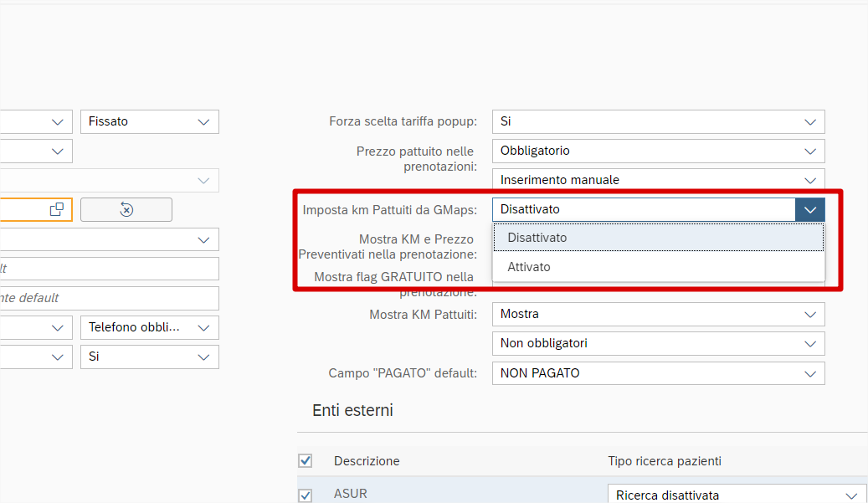The width and height of the screenshot is (868, 503).
Task: Toggle the ASUR row checkbox
Action: click(306, 495)
